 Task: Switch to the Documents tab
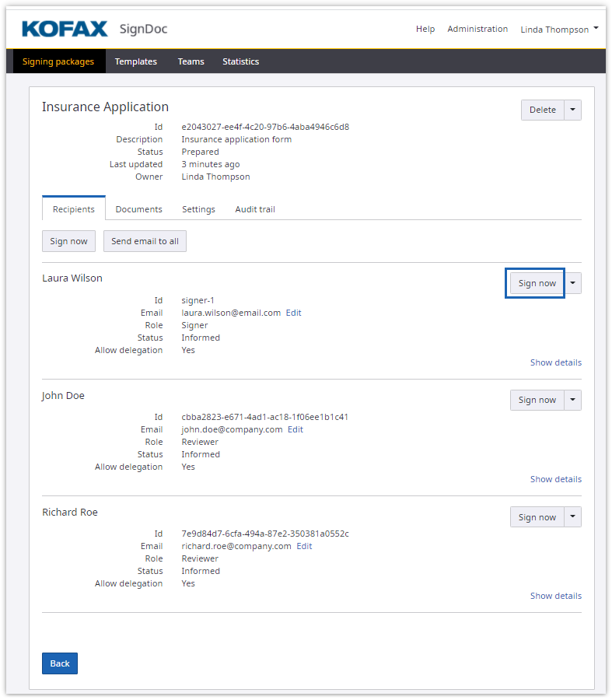[x=138, y=209]
